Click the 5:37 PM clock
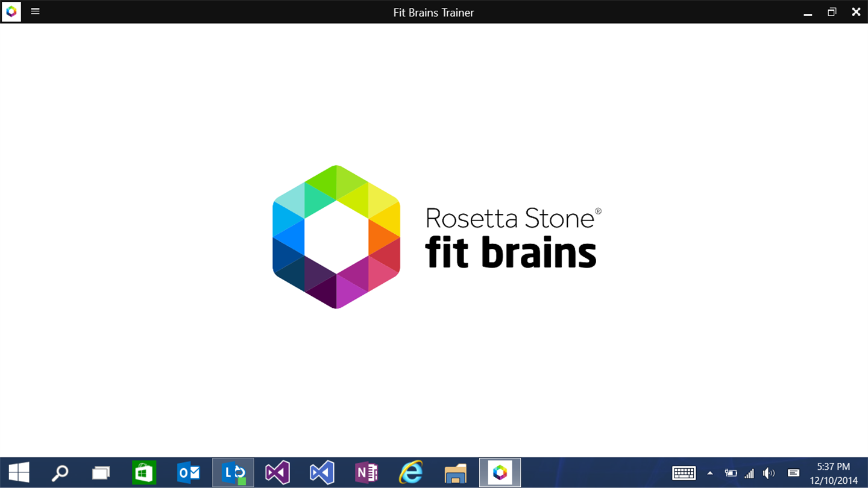The width and height of the screenshot is (868, 488). pyautogui.click(x=834, y=466)
